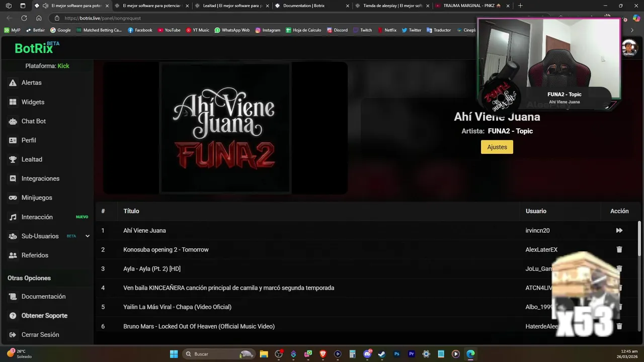Delete Konosuba opening 2 from queue
The width and height of the screenshot is (644, 362).
click(x=619, y=249)
